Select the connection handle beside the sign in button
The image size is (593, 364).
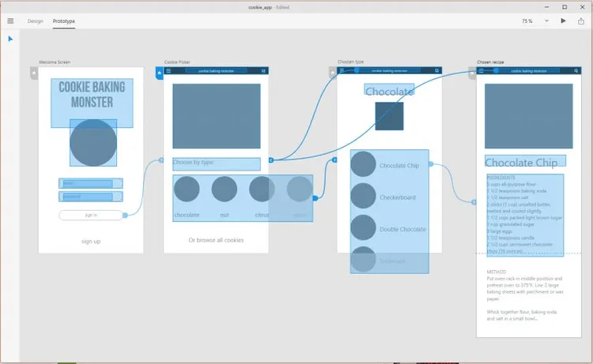pyautogui.click(x=125, y=216)
